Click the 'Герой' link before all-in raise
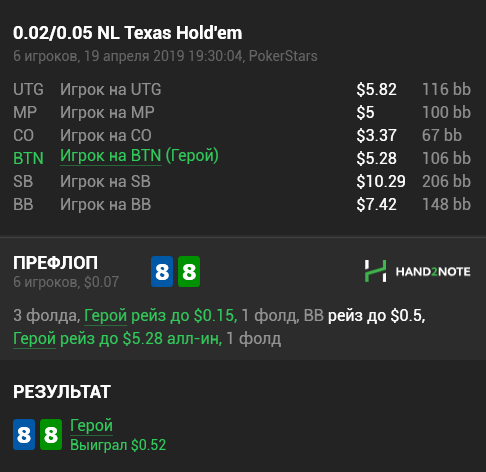 click(x=34, y=339)
